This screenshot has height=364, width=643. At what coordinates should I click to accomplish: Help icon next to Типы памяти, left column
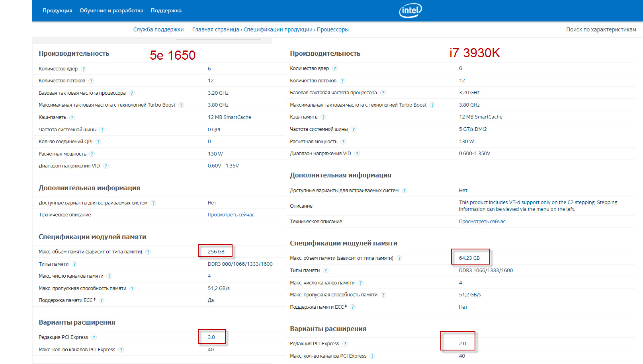point(74,264)
